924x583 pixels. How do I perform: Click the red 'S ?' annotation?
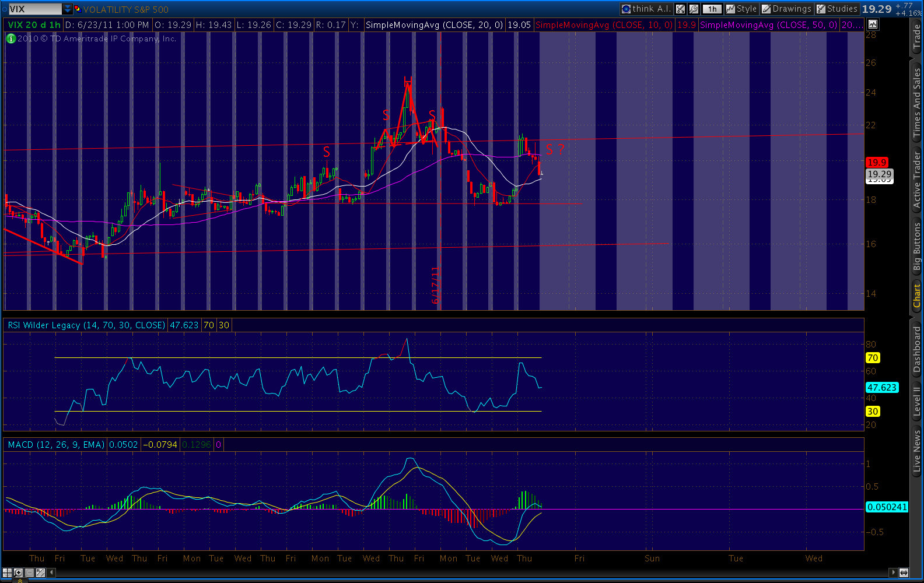(x=555, y=150)
